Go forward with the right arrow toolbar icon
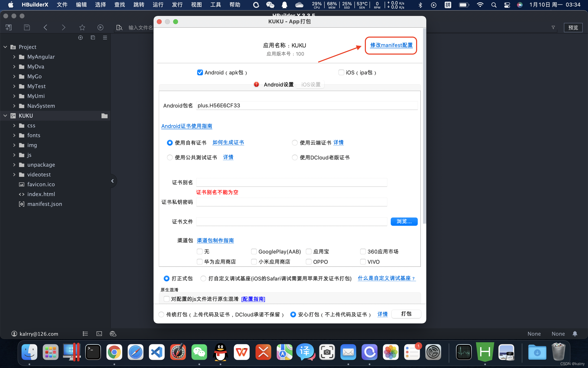The width and height of the screenshot is (588, 368). 64,28
